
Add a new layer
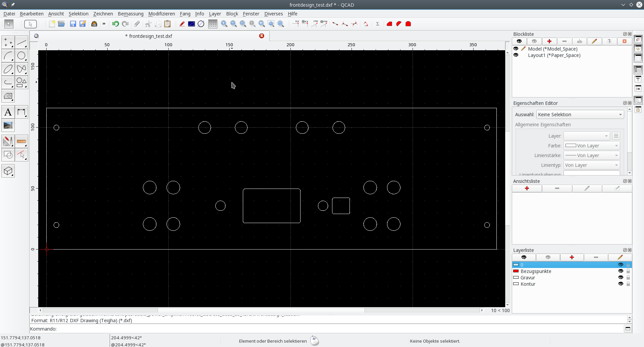[x=572, y=257]
